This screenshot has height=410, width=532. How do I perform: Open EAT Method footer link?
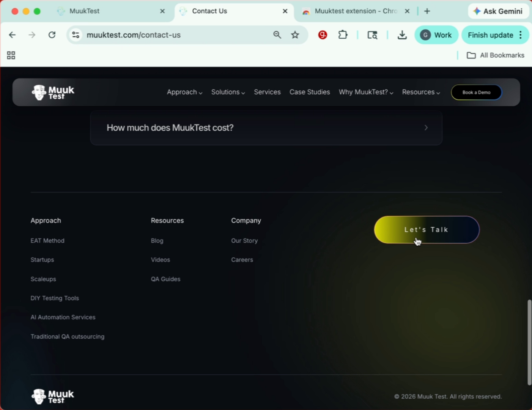click(47, 241)
